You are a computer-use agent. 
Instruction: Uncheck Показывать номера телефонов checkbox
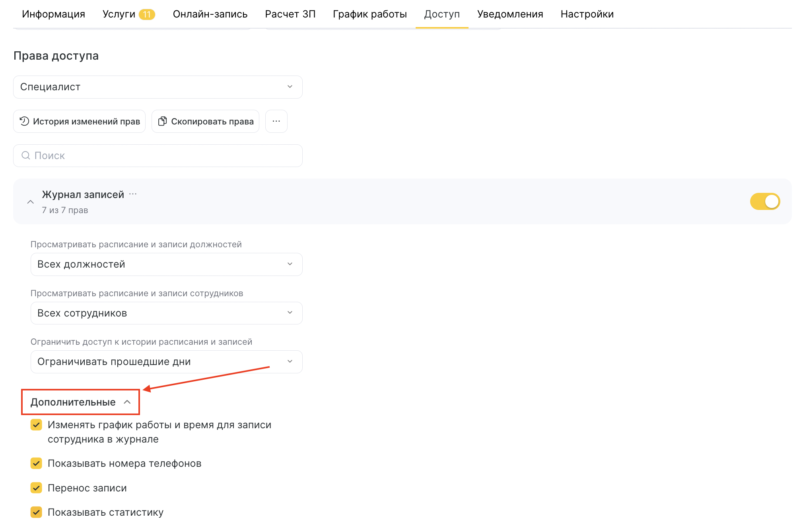point(36,463)
